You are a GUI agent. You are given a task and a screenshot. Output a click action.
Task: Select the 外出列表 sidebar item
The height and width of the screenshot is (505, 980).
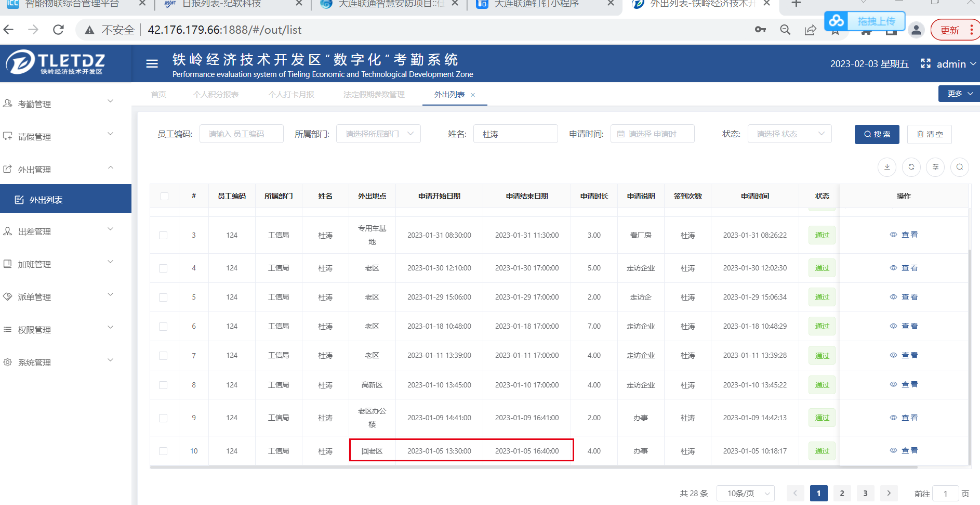65,199
